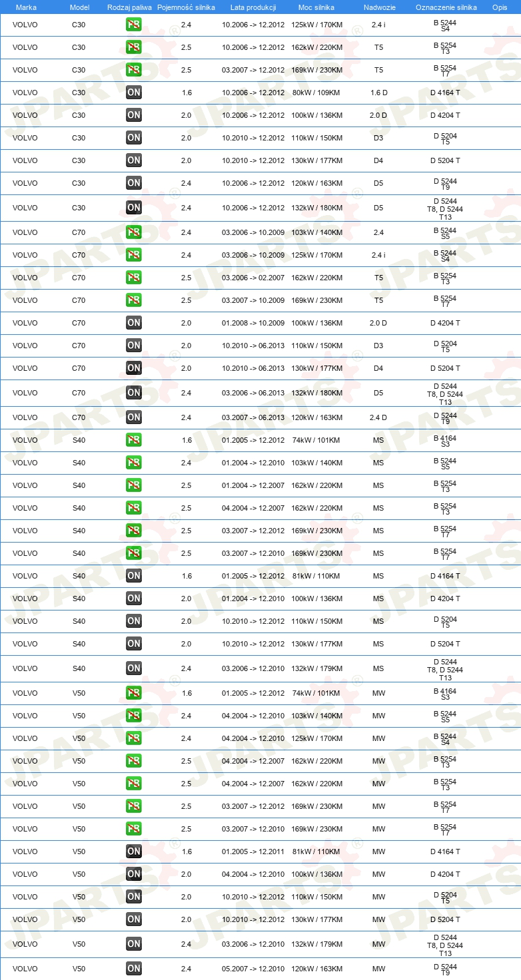The width and height of the screenshot is (521, 980).
Task: Click PB fuel icon for C70 103kW/140KM
Action: pyautogui.click(x=134, y=232)
